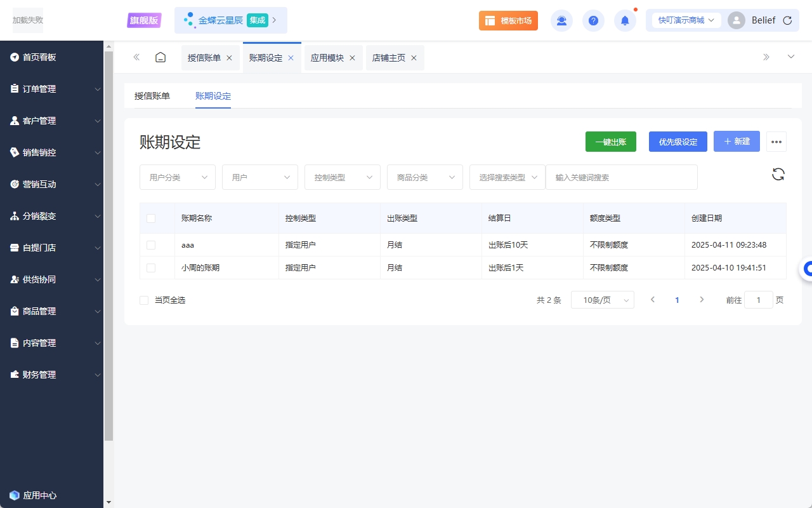Image resolution: width=812 pixels, height=508 pixels.
Task: Click the 内容管理 document icon
Action: [15, 343]
